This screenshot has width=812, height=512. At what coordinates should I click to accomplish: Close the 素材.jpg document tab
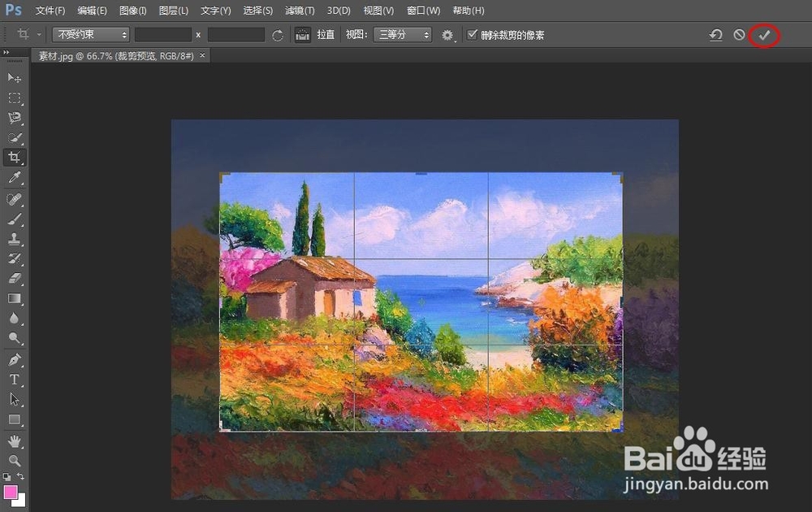[x=202, y=55]
